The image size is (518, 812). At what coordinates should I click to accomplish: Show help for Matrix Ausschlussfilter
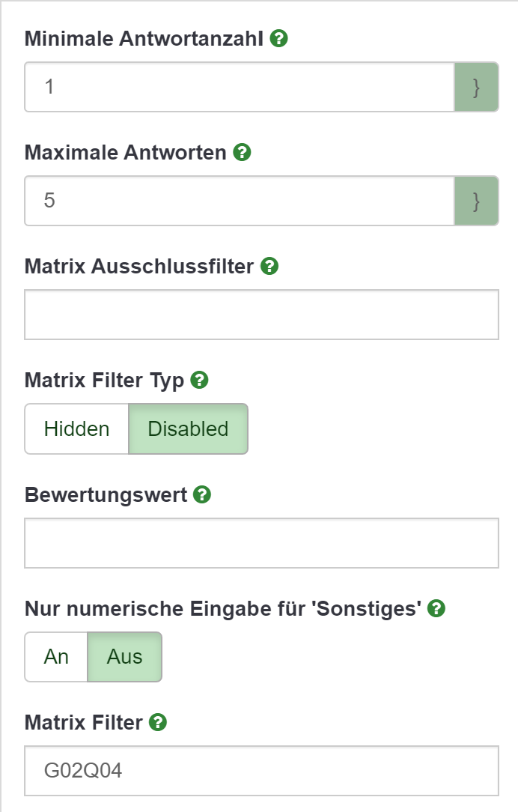pyautogui.click(x=269, y=266)
